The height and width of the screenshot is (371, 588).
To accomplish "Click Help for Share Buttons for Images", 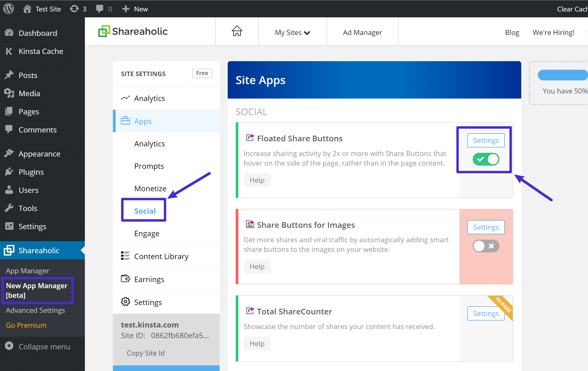I will click(257, 266).
